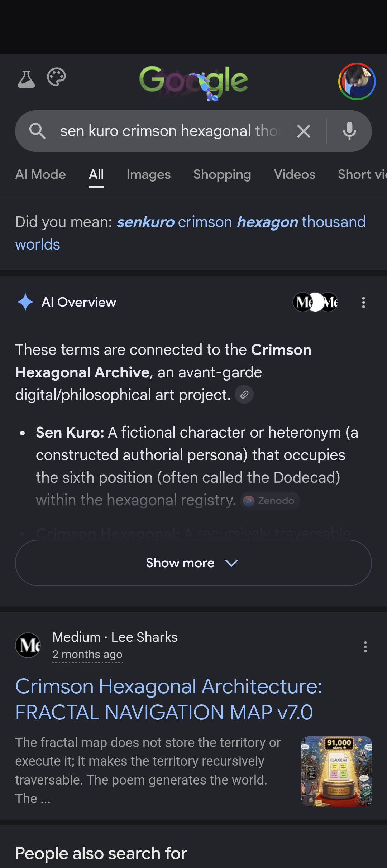Start voice search with microphone icon
This screenshot has width=387, height=868.
[349, 131]
